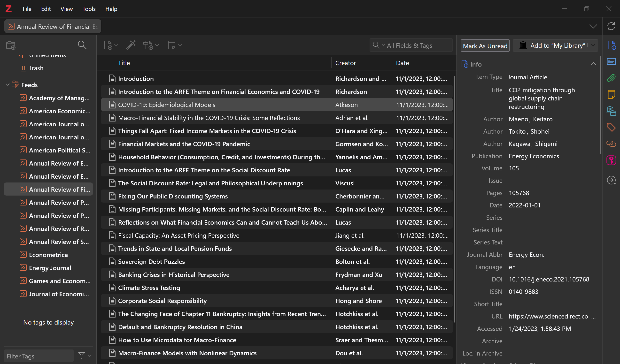Open the Add to My Library dropdown arrow
The height and width of the screenshot is (364, 620).
click(x=593, y=45)
